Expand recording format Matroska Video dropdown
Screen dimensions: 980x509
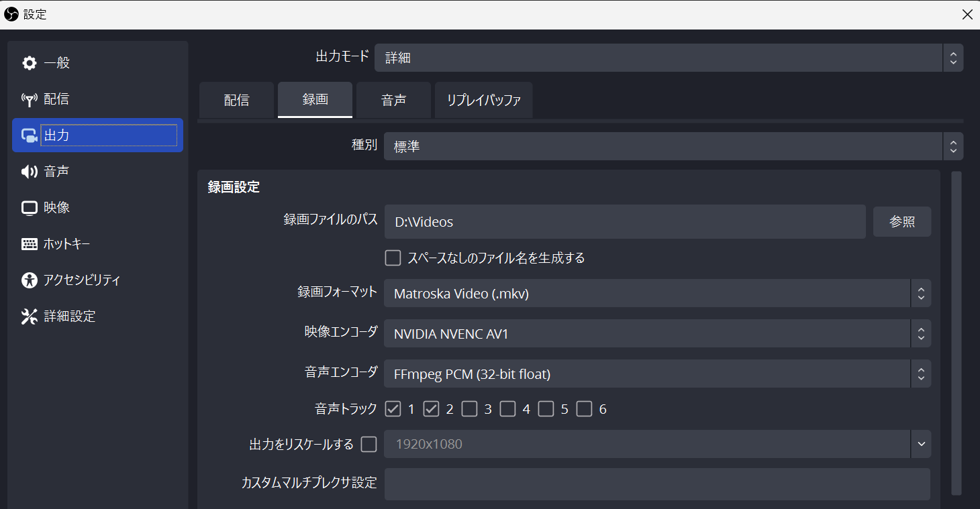click(x=656, y=294)
